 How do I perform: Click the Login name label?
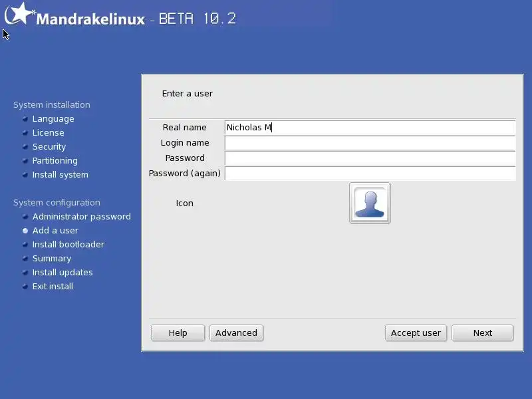tap(185, 142)
